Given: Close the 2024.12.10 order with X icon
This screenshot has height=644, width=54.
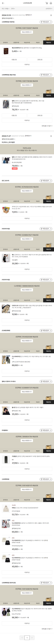Looking at the screenshot, I should 51,15.
